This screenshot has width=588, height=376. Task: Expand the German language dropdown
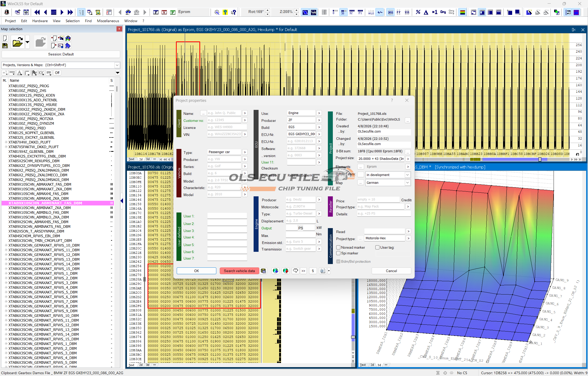pyautogui.click(x=407, y=183)
